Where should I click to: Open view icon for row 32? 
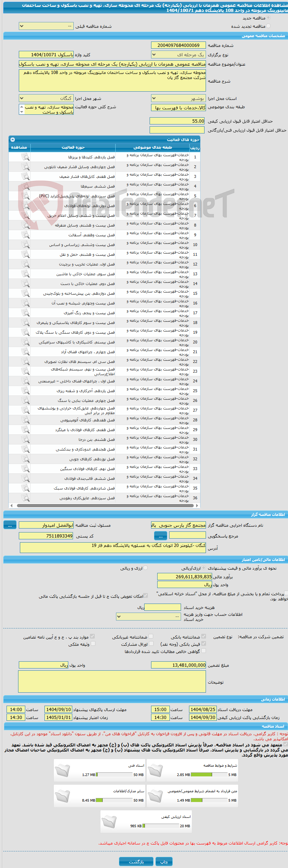tap(25, 459)
